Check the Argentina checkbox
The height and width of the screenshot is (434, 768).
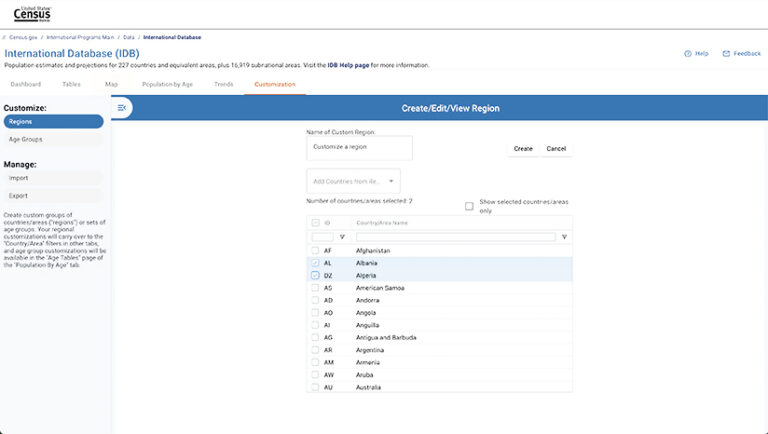(x=315, y=350)
